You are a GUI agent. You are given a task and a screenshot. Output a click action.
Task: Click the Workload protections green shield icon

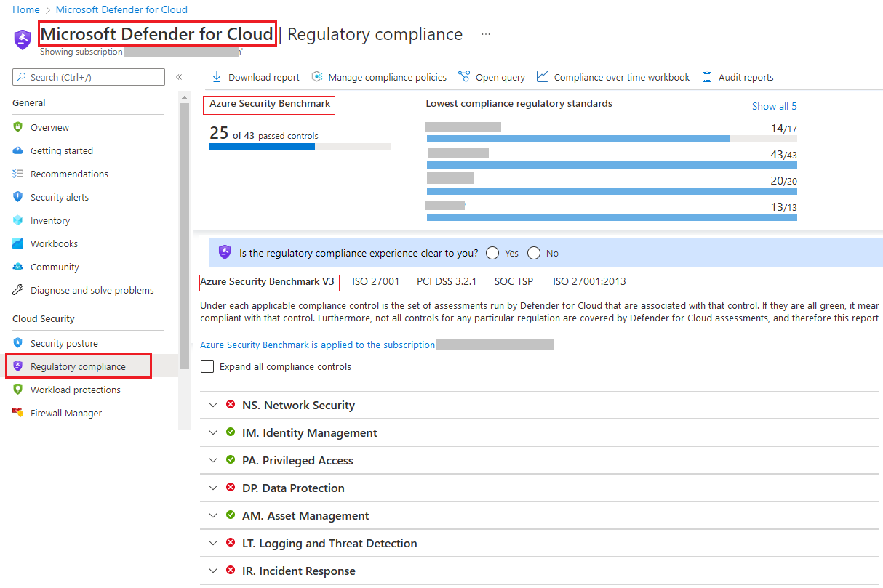(x=18, y=390)
